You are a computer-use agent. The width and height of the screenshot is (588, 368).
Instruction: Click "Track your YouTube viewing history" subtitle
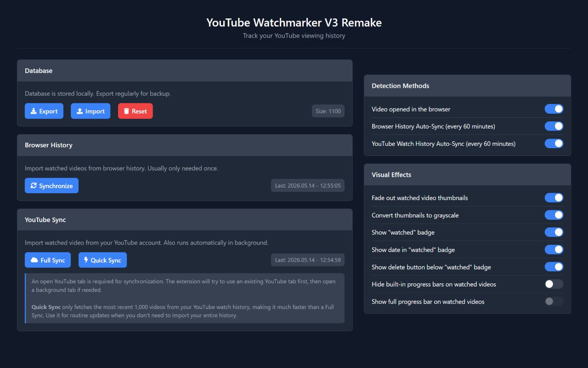[294, 35]
